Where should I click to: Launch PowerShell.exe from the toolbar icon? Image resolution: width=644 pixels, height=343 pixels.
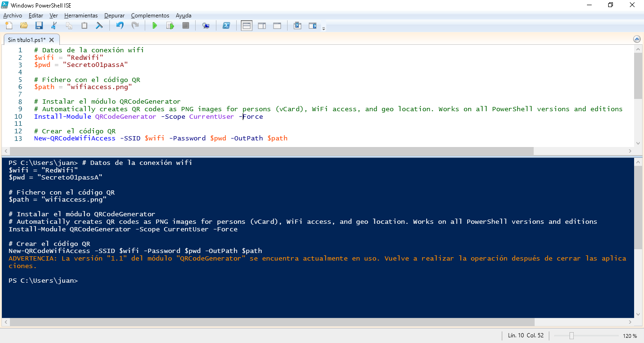[x=226, y=26]
